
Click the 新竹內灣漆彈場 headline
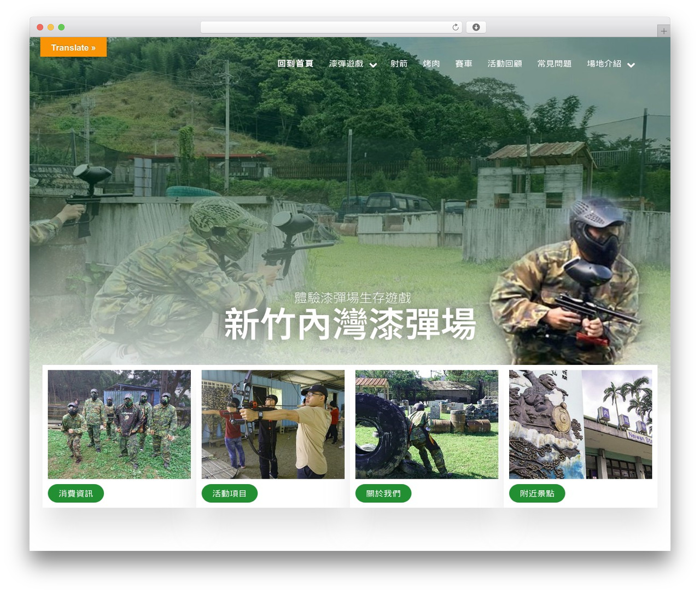tap(350, 324)
